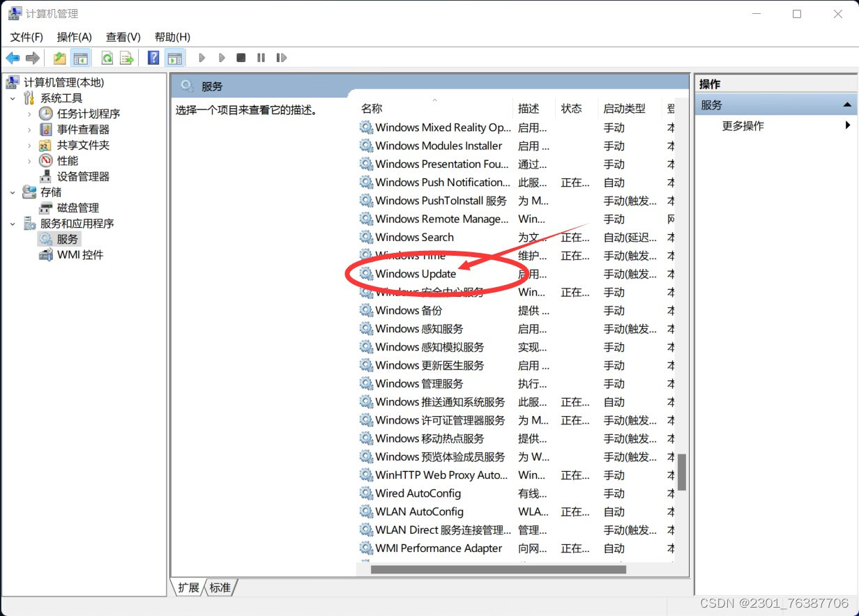The width and height of the screenshot is (859, 616).
Task: Sort services by the 名称 column header
Action: coord(434,109)
